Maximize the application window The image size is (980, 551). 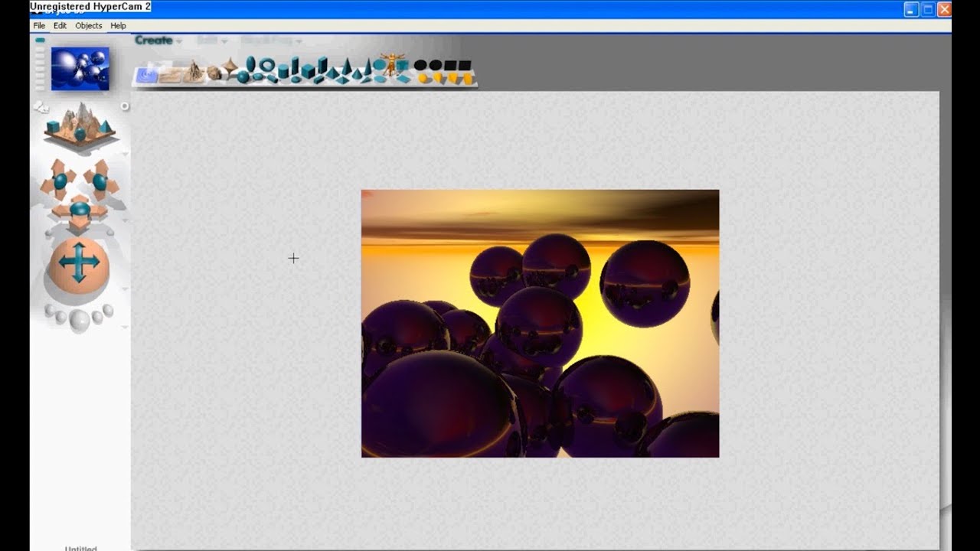[x=928, y=9]
